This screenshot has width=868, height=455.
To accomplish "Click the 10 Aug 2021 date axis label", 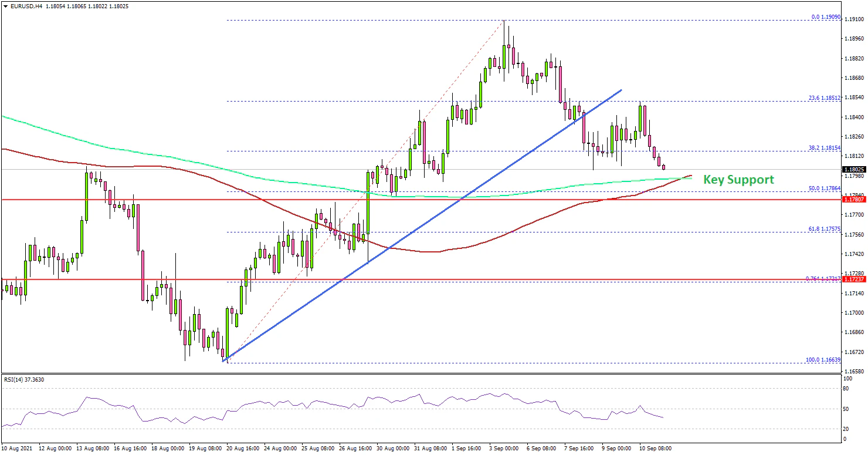I will pyautogui.click(x=18, y=448).
